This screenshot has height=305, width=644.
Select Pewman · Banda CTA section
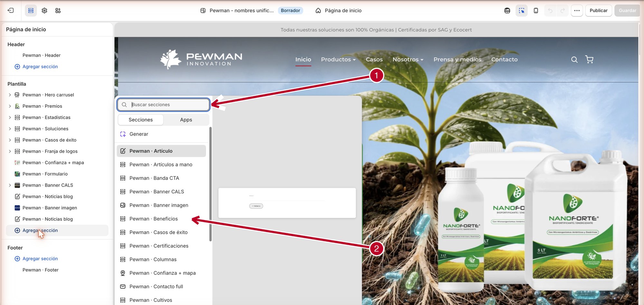point(161,178)
